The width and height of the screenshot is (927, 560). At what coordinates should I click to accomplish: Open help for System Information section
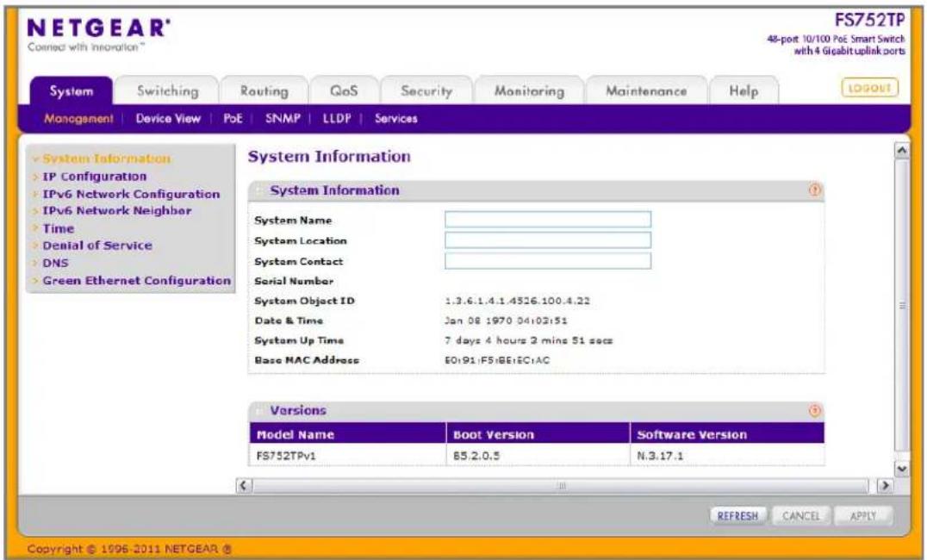click(x=815, y=190)
